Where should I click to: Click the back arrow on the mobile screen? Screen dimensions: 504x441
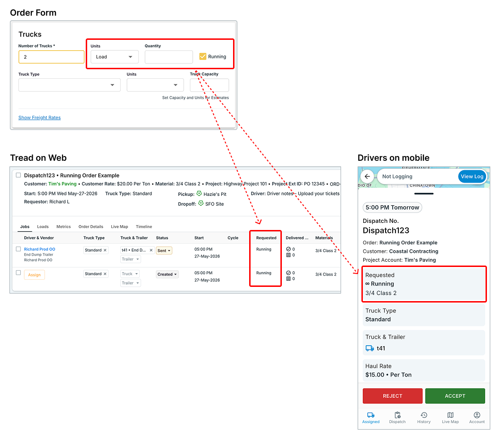[367, 176]
